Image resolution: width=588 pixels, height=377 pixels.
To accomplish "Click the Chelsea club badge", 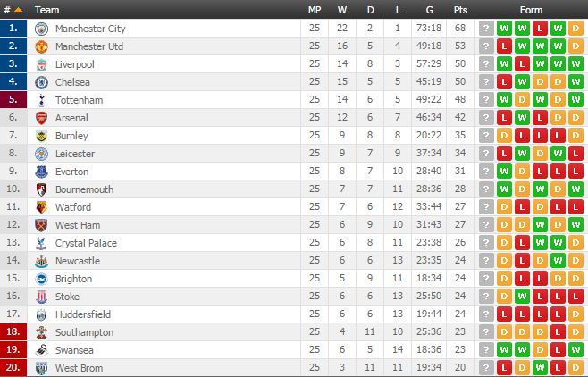I will click(40, 82).
